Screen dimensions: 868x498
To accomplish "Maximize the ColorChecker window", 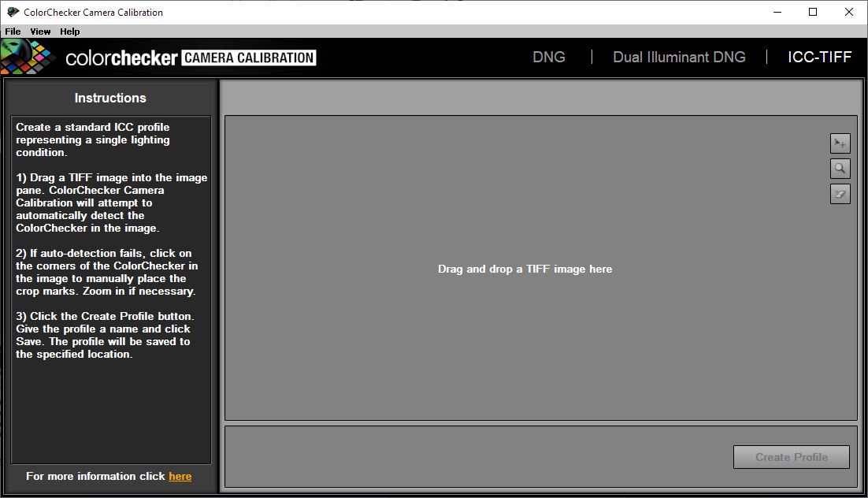I will pyautogui.click(x=813, y=12).
